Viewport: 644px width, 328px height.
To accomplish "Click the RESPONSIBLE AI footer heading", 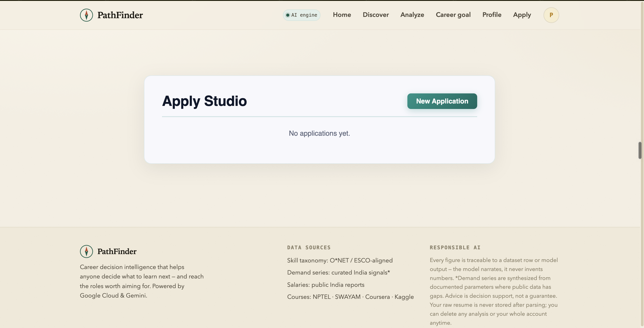I will (x=455, y=248).
